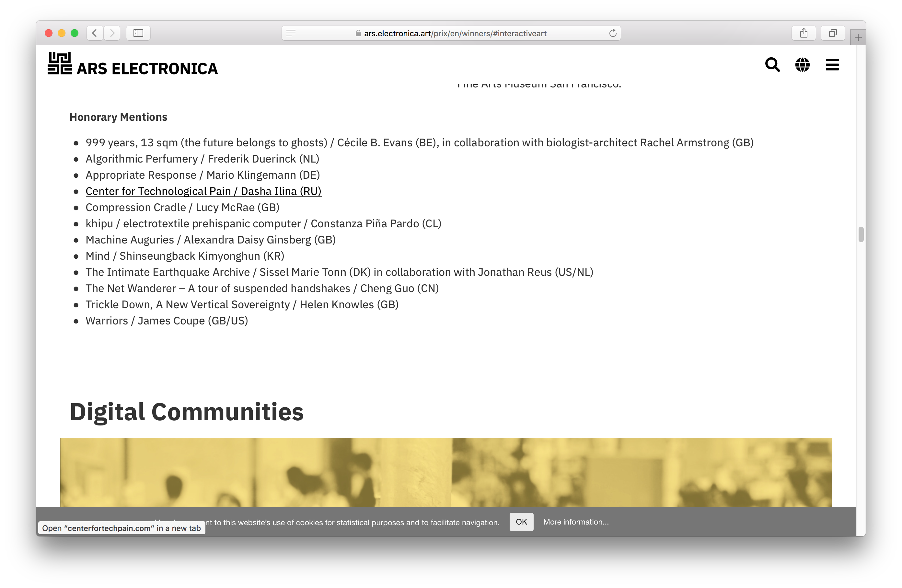This screenshot has width=902, height=588.
Task: Select 'Warriors / James Coupe' entry
Action: (x=167, y=321)
